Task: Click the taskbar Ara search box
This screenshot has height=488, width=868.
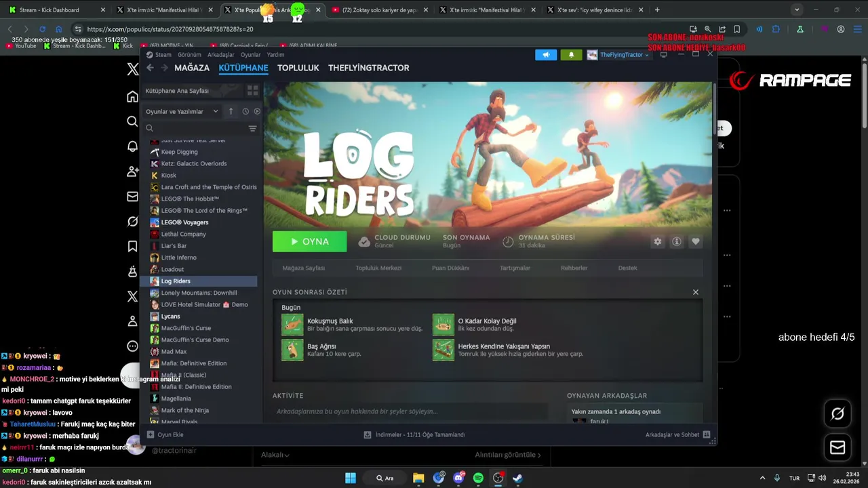Action: (x=385, y=478)
